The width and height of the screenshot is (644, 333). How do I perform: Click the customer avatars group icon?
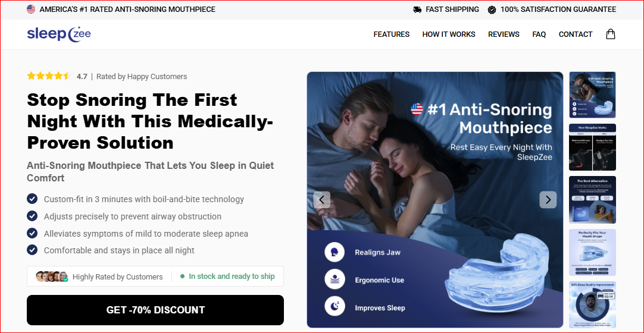click(x=52, y=277)
